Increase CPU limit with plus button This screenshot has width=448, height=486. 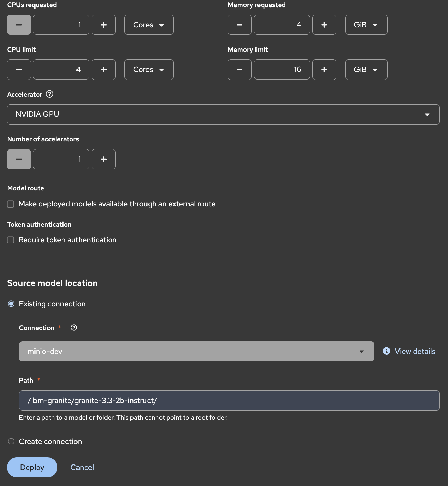(103, 70)
